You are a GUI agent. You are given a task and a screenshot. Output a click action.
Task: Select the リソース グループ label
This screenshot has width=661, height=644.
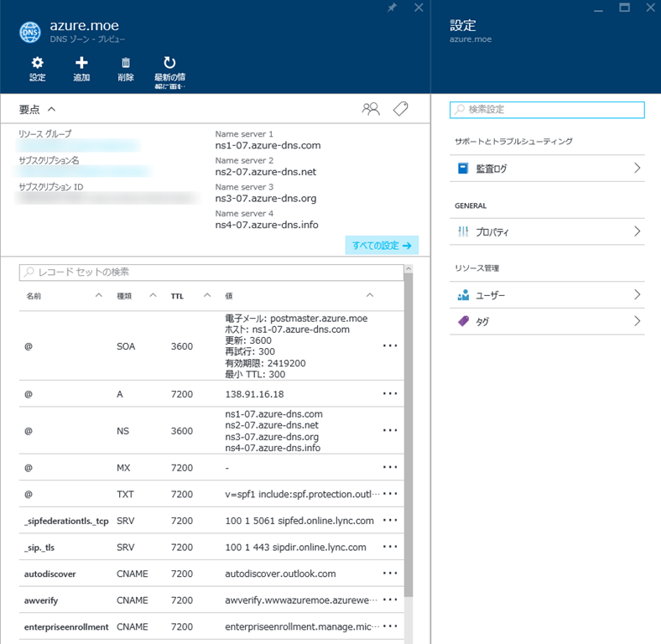coord(45,134)
